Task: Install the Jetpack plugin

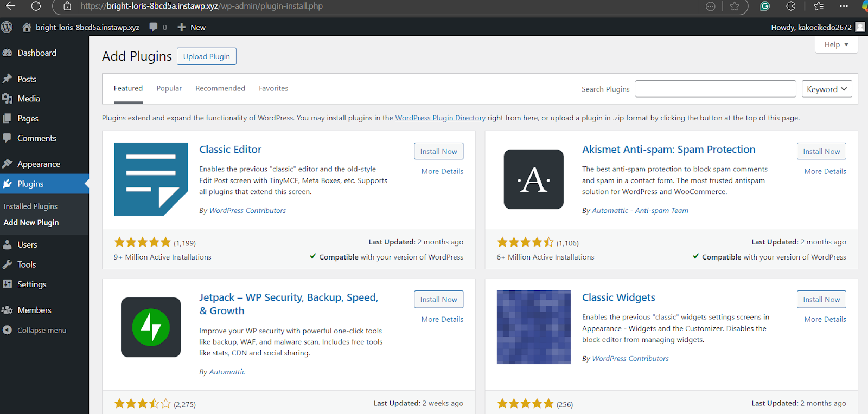Action: (439, 299)
